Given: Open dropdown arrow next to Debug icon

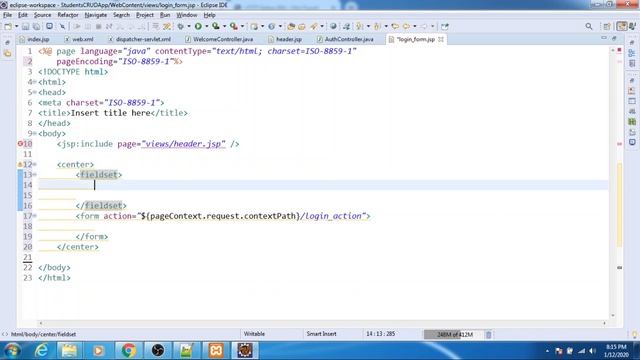Looking at the screenshot, I should [189, 27].
